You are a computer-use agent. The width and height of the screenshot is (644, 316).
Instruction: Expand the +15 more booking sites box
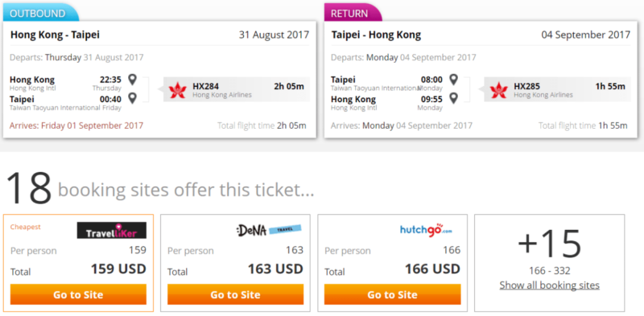click(550, 263)
